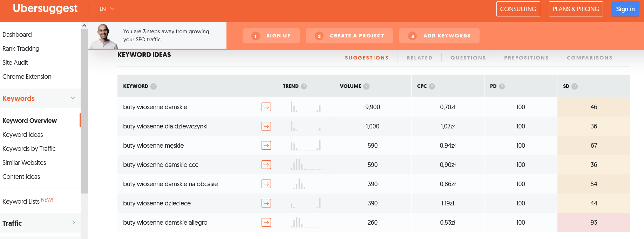View trend chart for buty wiosenne damskie allegro
The height and width of the screenshot is (239, 644).
tap(306, 222)
